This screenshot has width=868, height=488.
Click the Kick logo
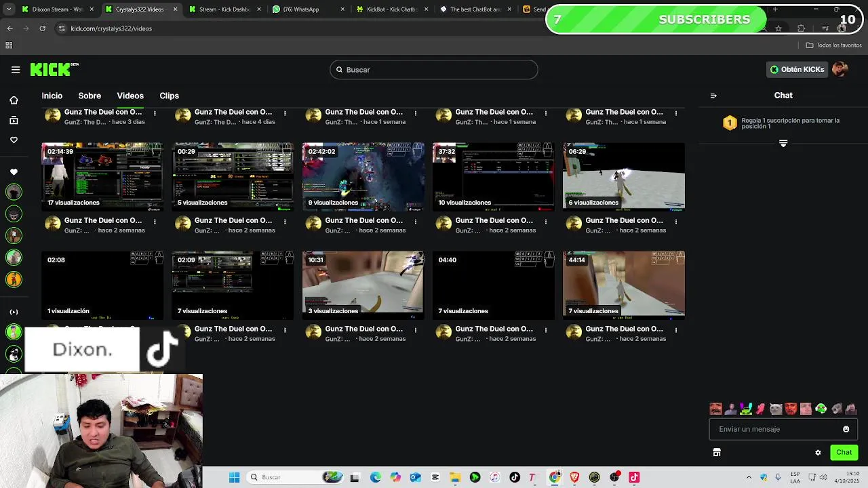(x=54, y=69)
